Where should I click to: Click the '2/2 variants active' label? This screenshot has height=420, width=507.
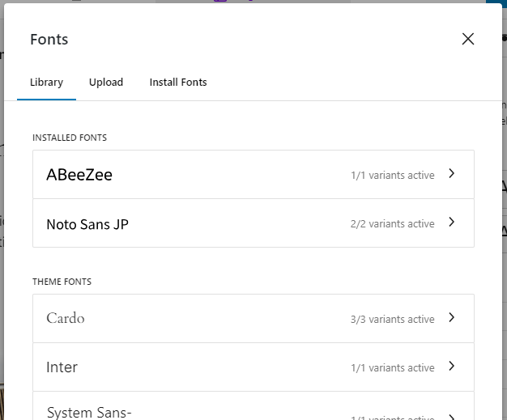(x=393, y=223)
